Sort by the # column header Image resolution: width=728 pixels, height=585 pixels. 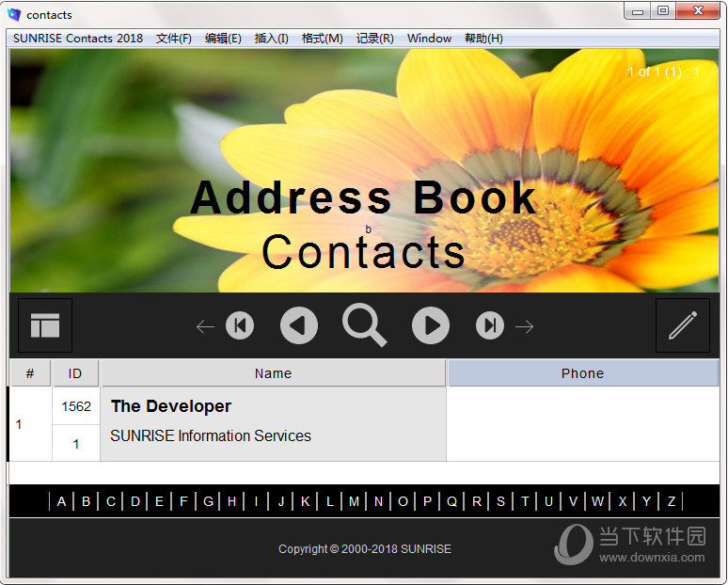tap(30, 373)
